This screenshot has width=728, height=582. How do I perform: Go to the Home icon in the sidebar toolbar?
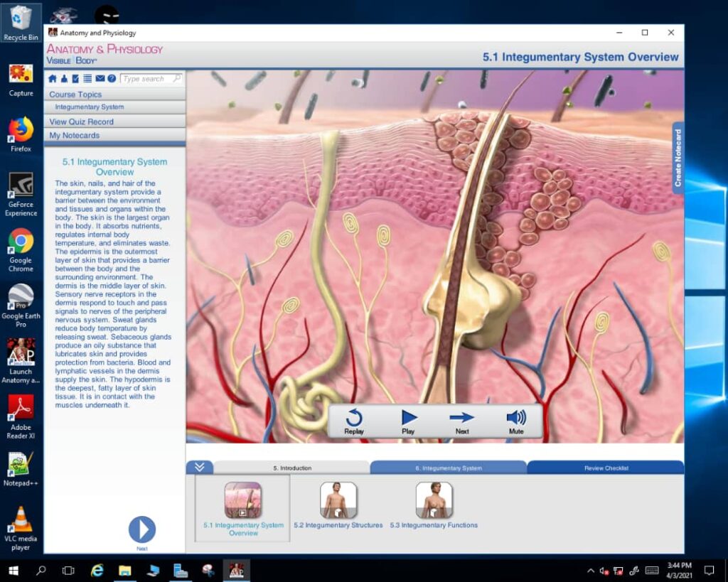pyautogui.click(x=53, y=79)
